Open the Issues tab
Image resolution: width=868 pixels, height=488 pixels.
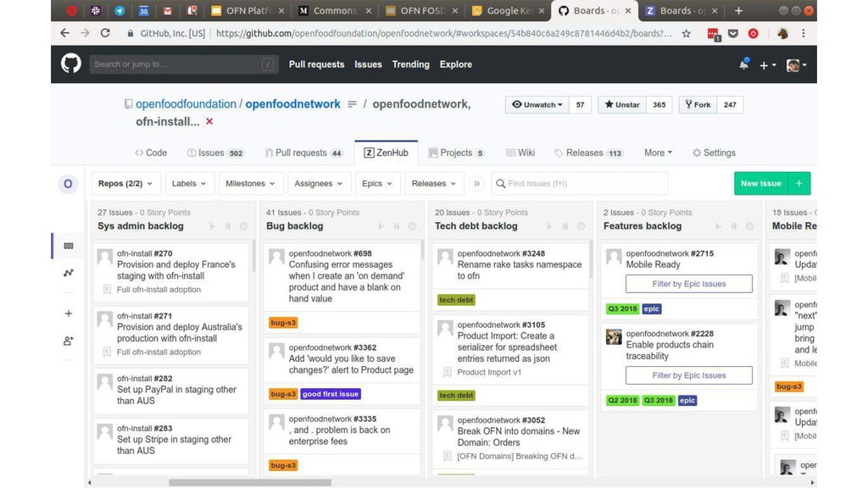point(215,152)
